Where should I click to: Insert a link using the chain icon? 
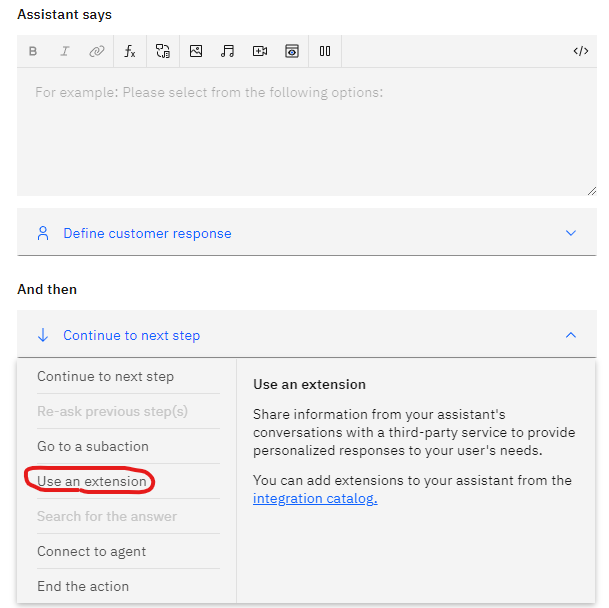pyautogui.click(x=97, y=51)
